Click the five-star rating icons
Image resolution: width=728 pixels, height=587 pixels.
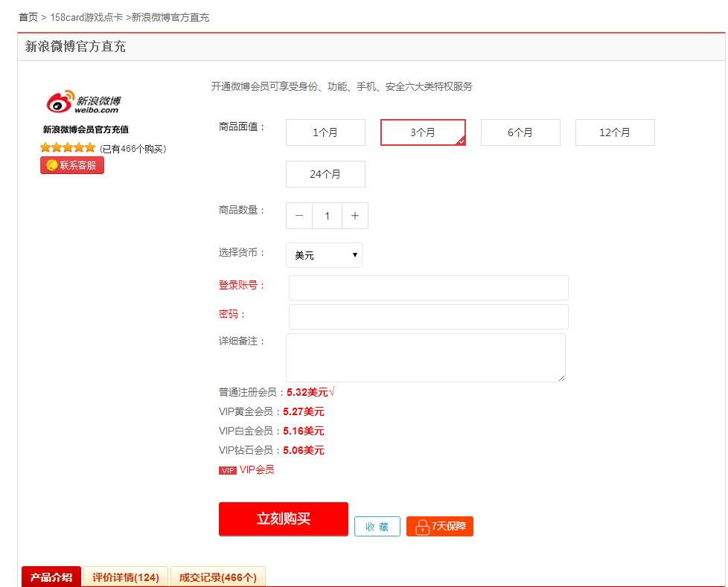68,148
